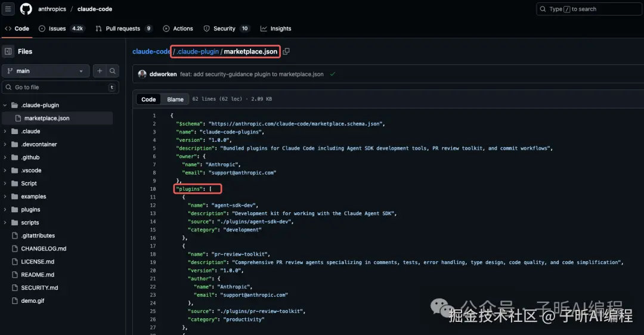Open README.md in file tree
The height and width of the screenshot is (335, 644).
38,275
